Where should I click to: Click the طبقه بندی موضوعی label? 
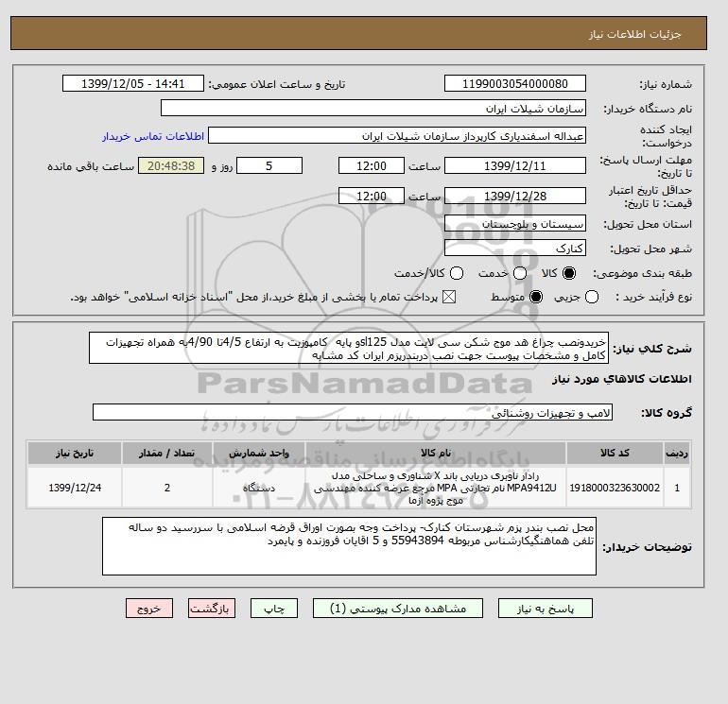click(642, 273)
